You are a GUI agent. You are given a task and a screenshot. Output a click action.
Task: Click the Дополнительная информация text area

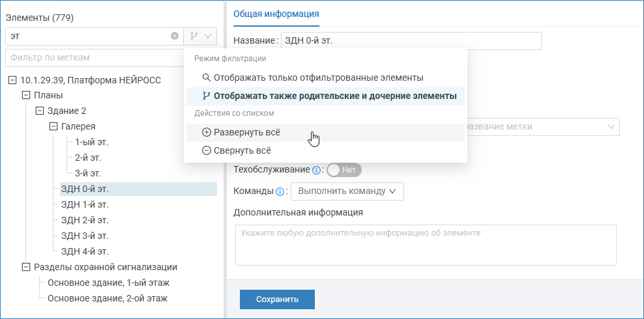[x=425, y=245]
